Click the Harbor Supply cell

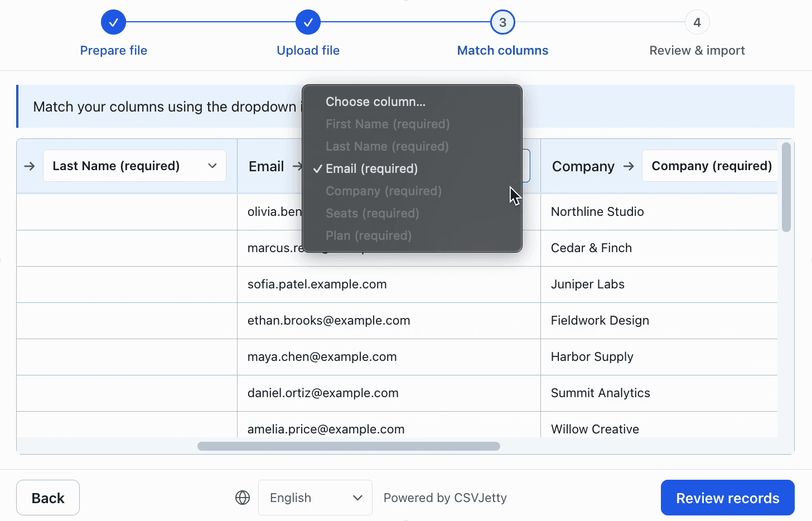click(659, 357)
